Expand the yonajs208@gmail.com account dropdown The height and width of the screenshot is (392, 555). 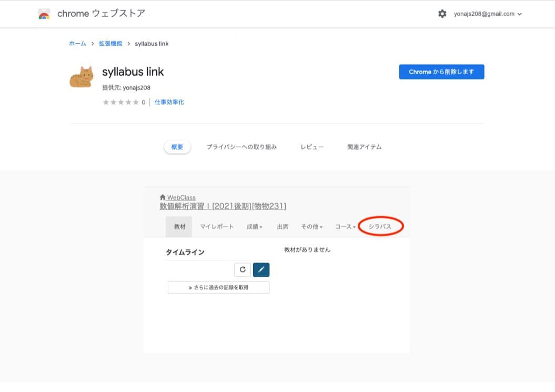(x=488, y=14)
